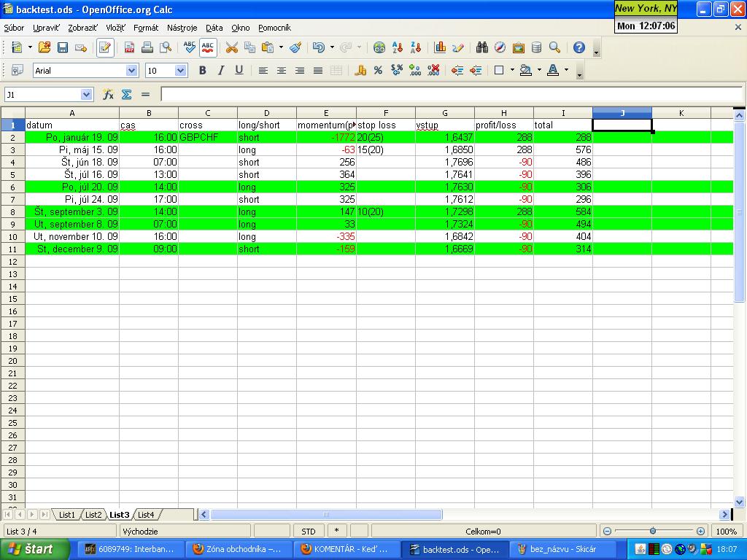The width and height of the screenshot is (747, 560).
Task: Click the Save document icon
Action: pyautogui.click(x=63, y=47)
